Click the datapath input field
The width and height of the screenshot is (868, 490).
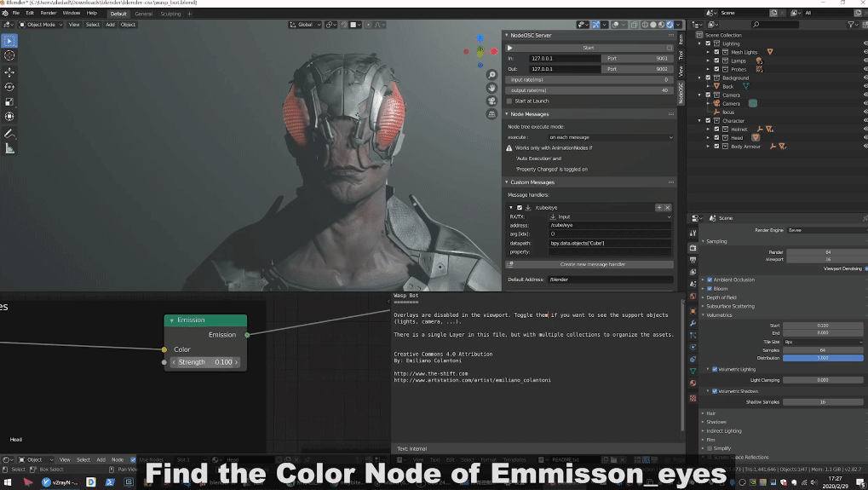tap(610, 243)
